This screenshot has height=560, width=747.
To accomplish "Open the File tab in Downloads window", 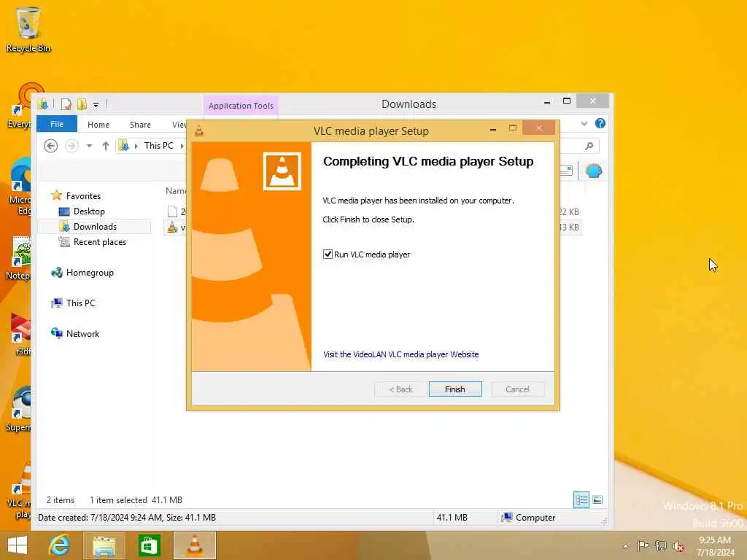I will [57, 124].
